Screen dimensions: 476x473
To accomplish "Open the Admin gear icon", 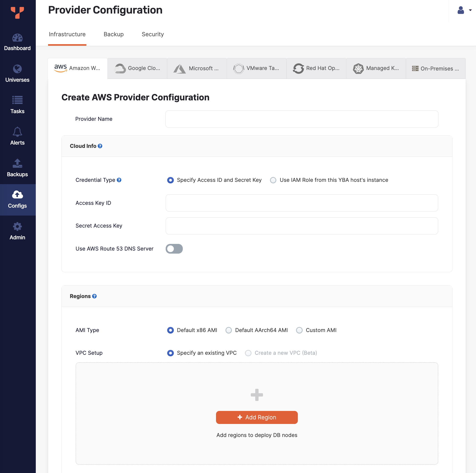I will pyautogui.click(x=17, y=226).
